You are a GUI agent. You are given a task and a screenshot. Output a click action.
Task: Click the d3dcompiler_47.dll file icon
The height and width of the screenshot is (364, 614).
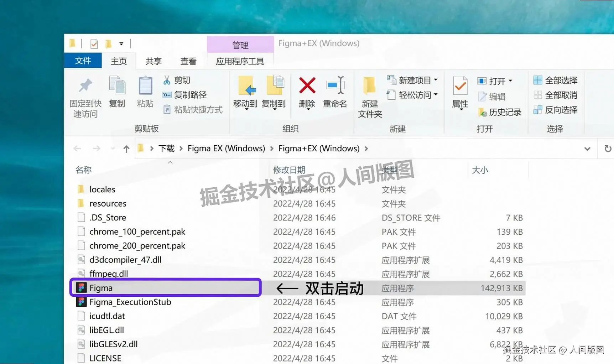[81, 259]
